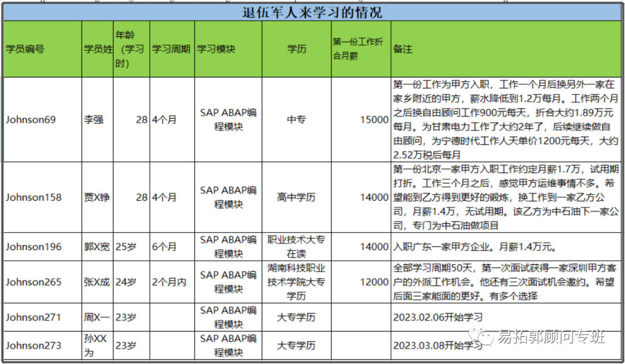Click the remark starting 第一份北京一家甲方入职

[x=506, y=197]
